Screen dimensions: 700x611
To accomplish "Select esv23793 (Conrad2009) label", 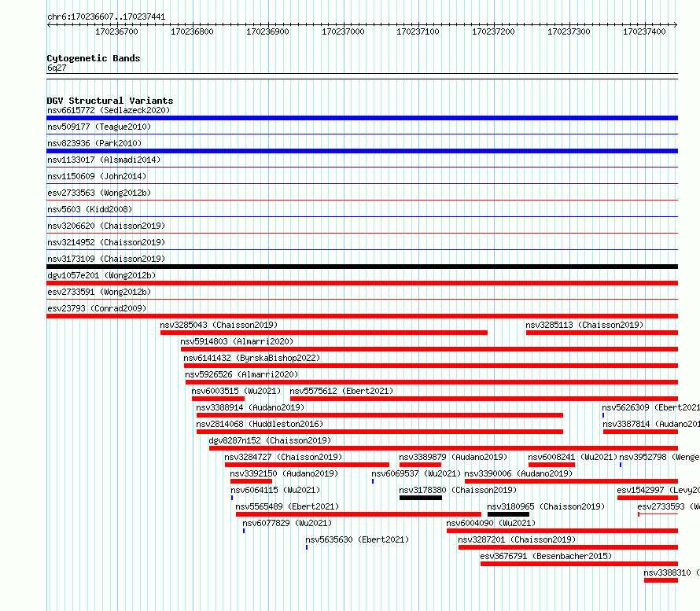I will [97, 308].
